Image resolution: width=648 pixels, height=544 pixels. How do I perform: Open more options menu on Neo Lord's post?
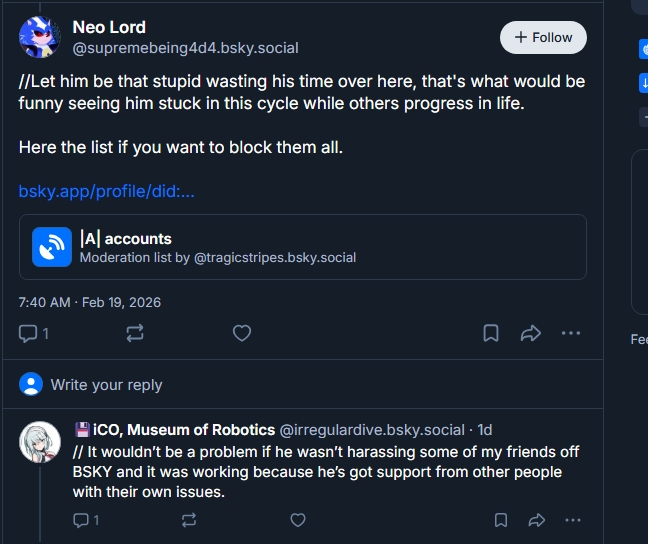570,333
